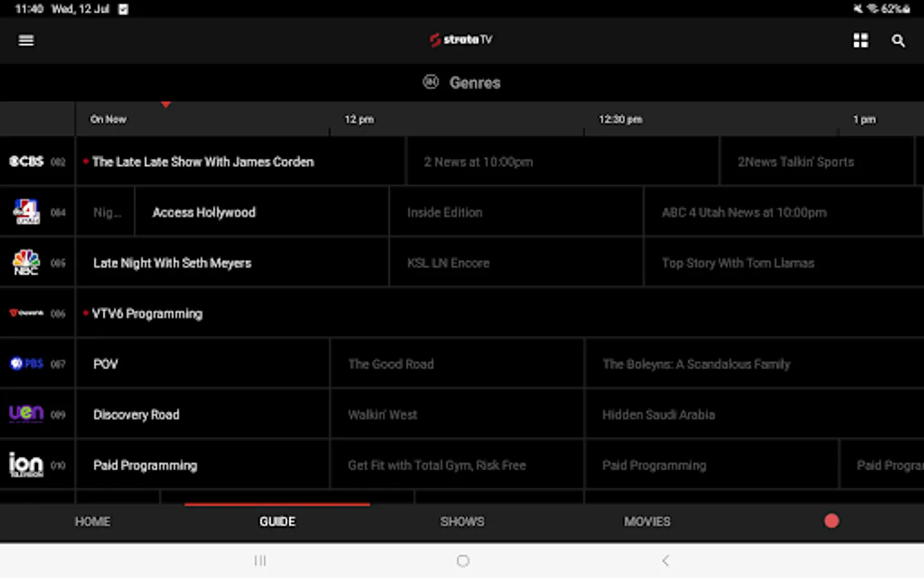Open the search magnifier icon

[898, 40]
